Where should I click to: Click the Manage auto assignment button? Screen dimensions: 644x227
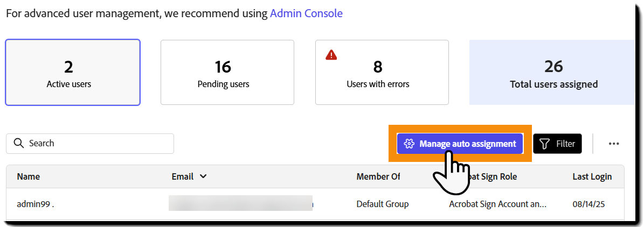pos(460,144)
